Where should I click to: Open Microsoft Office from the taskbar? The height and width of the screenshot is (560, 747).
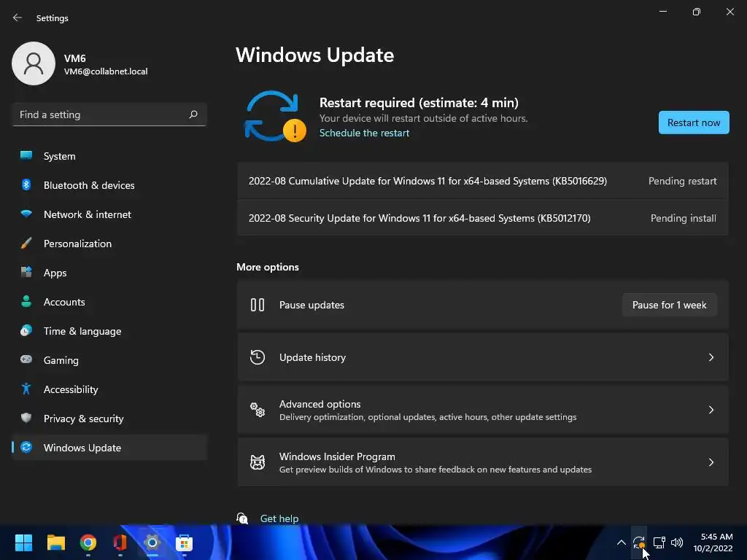tap(120, 542)
